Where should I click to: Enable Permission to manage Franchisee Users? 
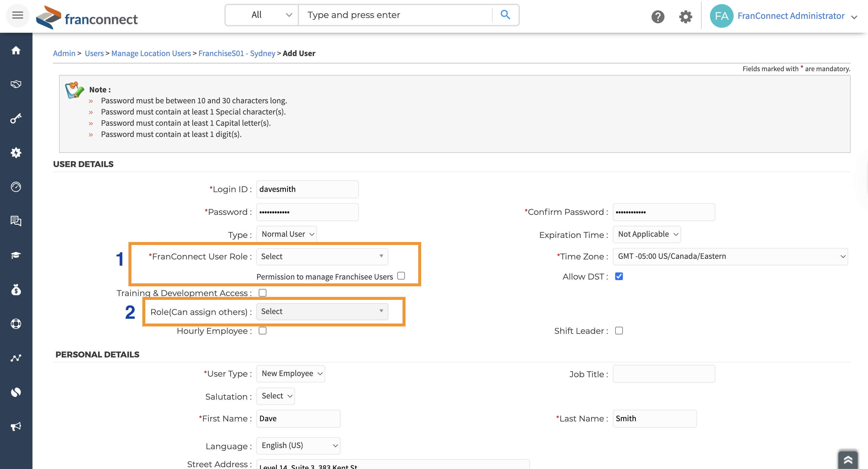pyautogui.click(x=401, y=276)
